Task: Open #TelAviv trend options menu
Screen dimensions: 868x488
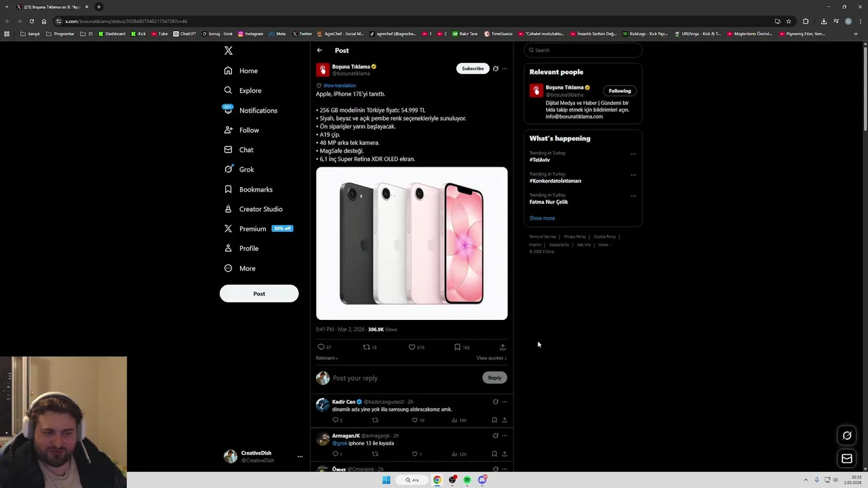Action: [x=633, y=154]
